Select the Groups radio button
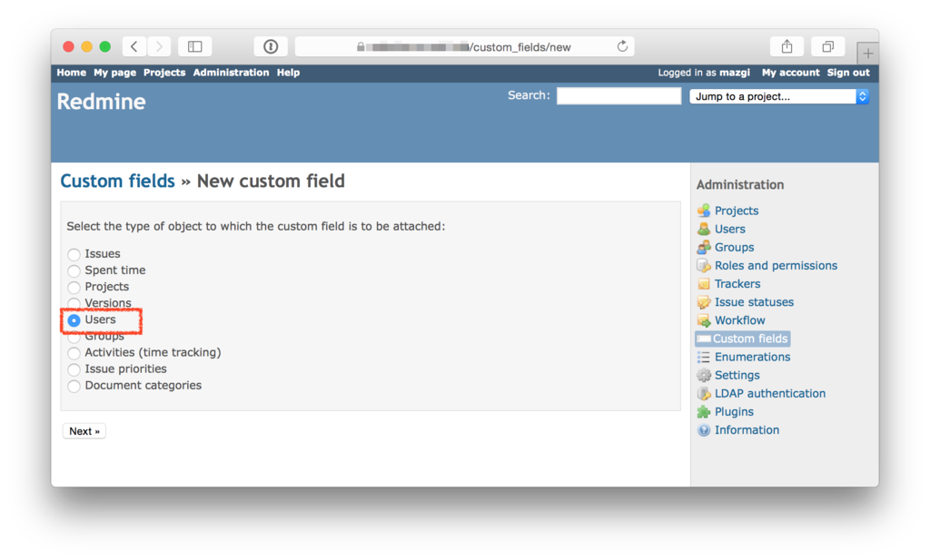This screenshot has height=560, width=930. (x=74, y=339)
